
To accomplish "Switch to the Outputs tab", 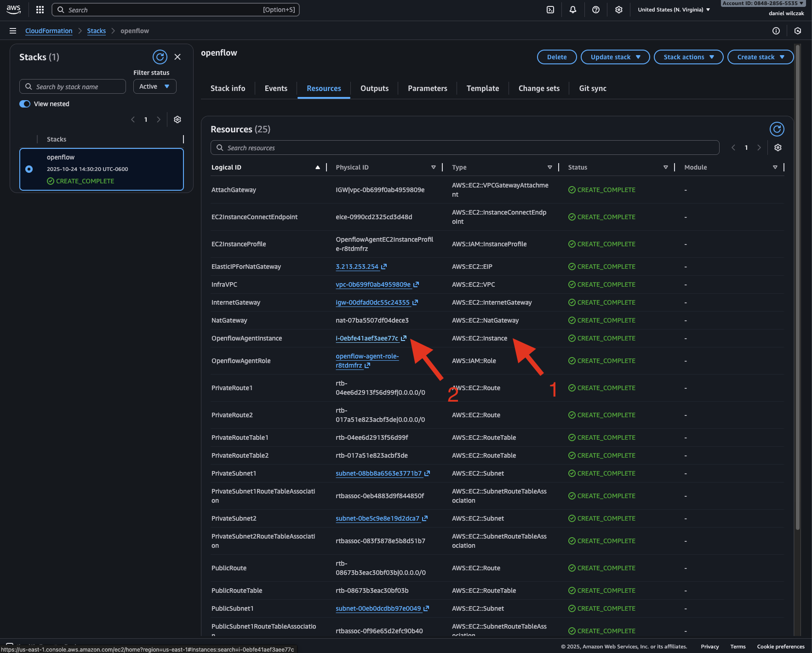I will (x=374, y=88).
